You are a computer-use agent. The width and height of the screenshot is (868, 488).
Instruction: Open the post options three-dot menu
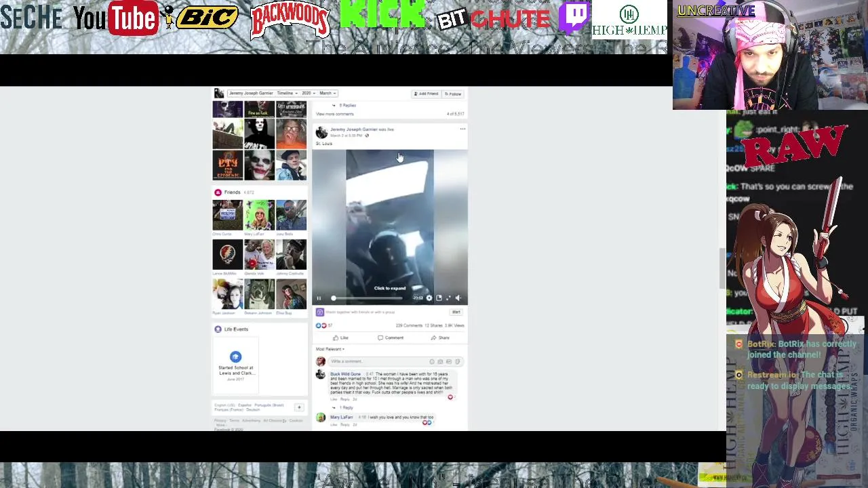pyautogui.click(x=462, y=129)
